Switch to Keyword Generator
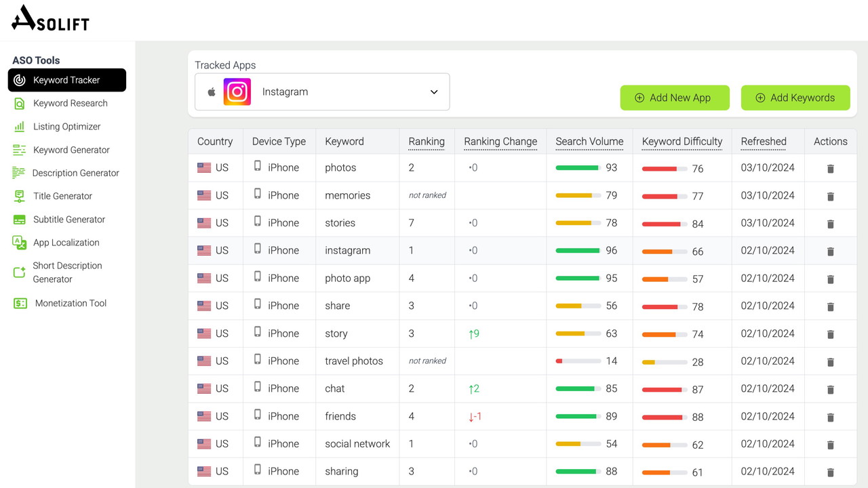The height and width of the screenshot is (488, 868). (x=71, y=150)
